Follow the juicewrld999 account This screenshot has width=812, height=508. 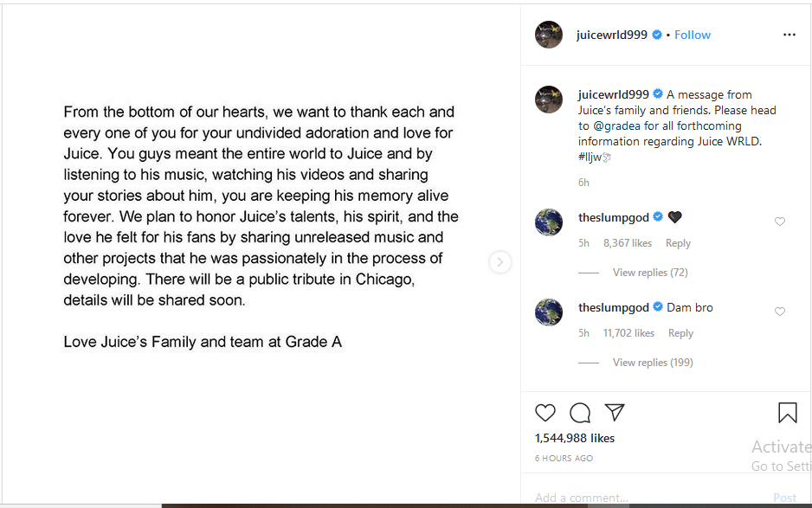coord(693,35)
